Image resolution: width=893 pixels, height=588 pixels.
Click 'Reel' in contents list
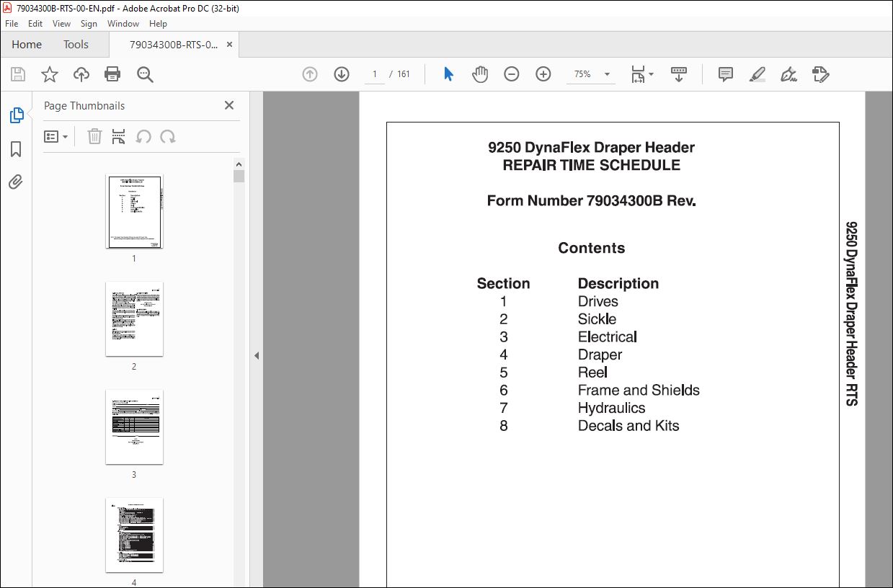pyautogui.click(x=592, y=373)
